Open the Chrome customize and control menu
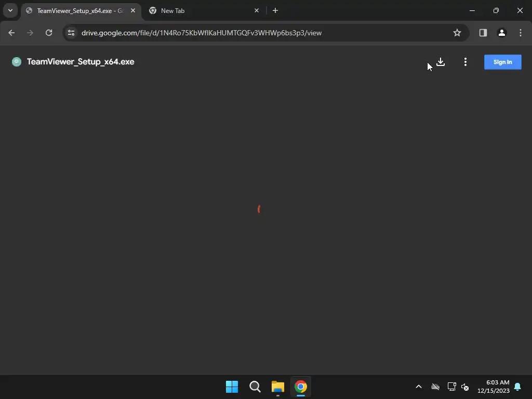532x399 pixels. pos(521,33)
